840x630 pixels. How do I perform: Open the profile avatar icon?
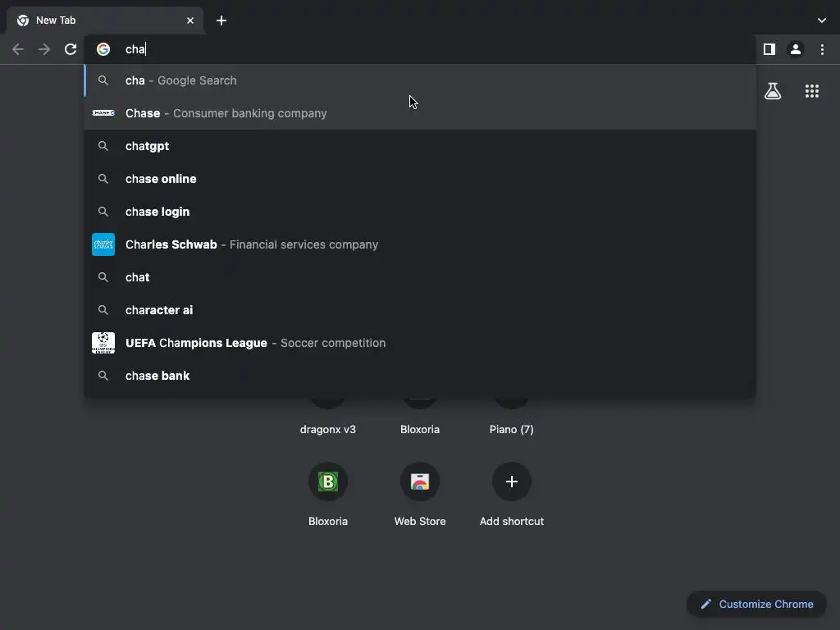(x=796, y=49)
